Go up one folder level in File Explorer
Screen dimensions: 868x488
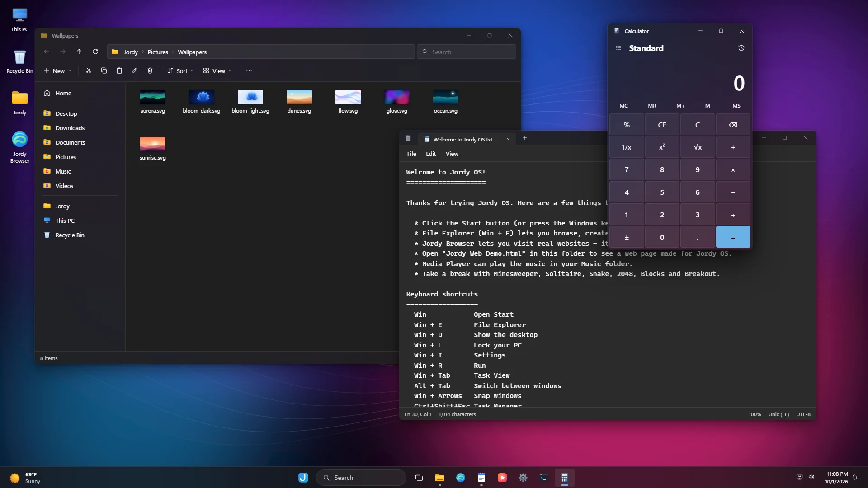(x=79, y=52)
